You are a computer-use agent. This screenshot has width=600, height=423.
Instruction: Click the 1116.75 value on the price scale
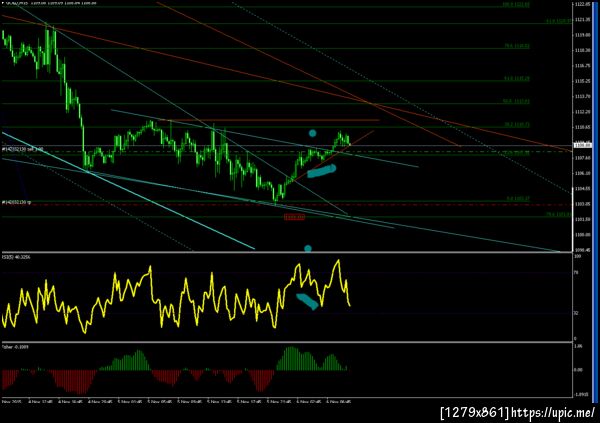click(x=582, y=66)
